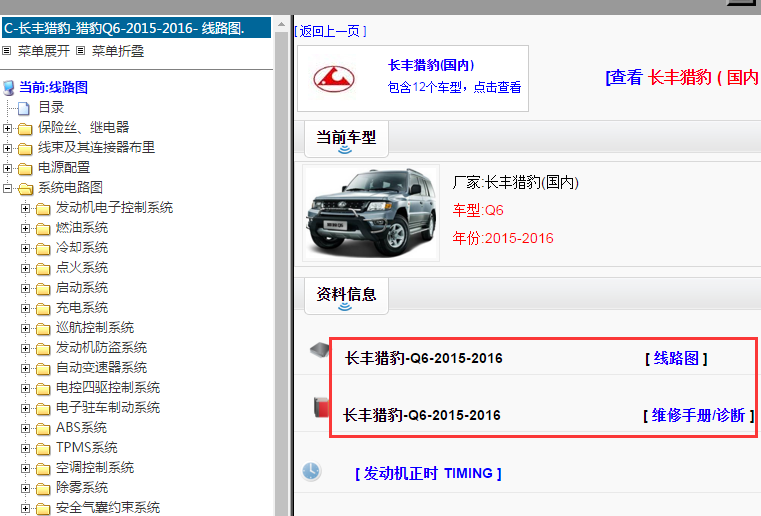Expand the 线束及其连接器布置 tree node

[x=7, y=149]
